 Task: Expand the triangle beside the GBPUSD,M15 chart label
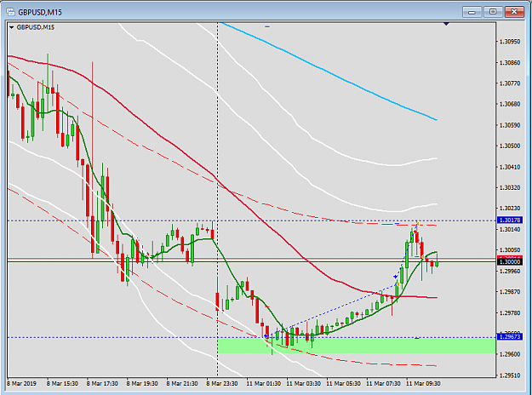[x=12, y=27]
